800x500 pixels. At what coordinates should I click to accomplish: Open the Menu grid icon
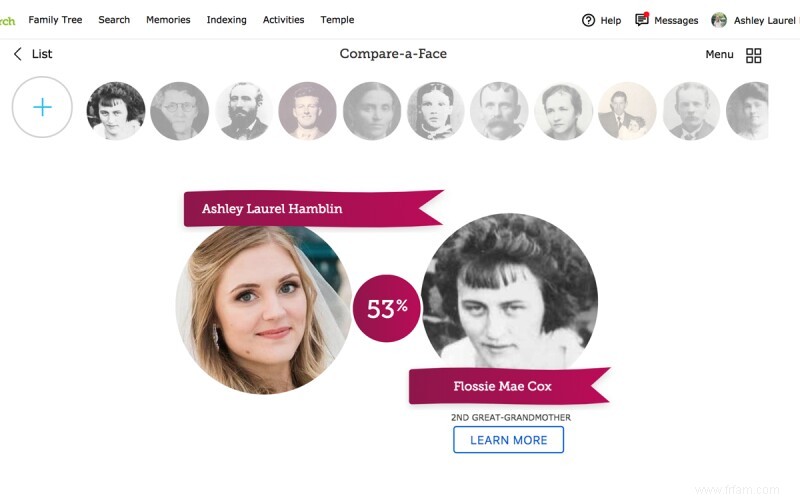(x=754, y=55)
